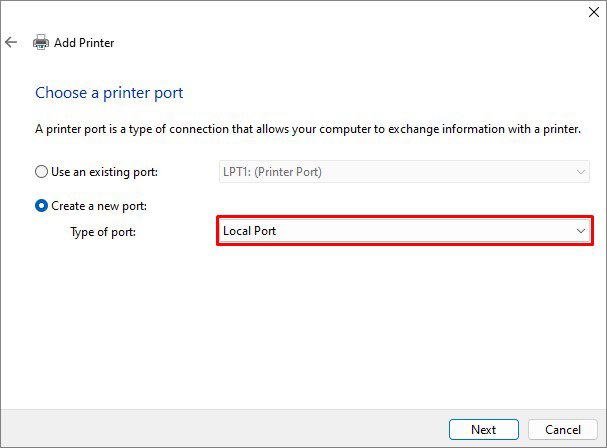Screen dimensions: 607x448
Task: Open the existing port LPT1 dropdown
Action: tap(404, 172)
